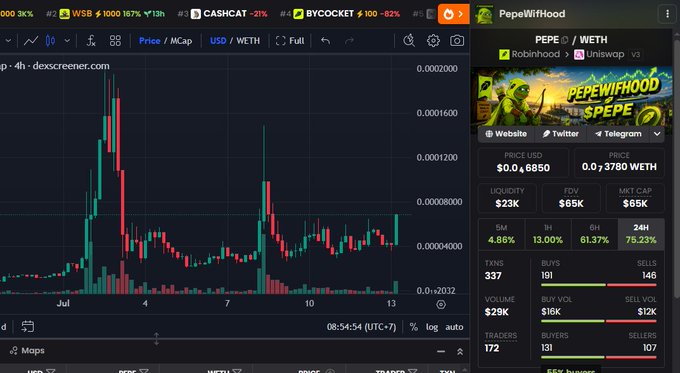Select the 24H change tab

point(641,234)
